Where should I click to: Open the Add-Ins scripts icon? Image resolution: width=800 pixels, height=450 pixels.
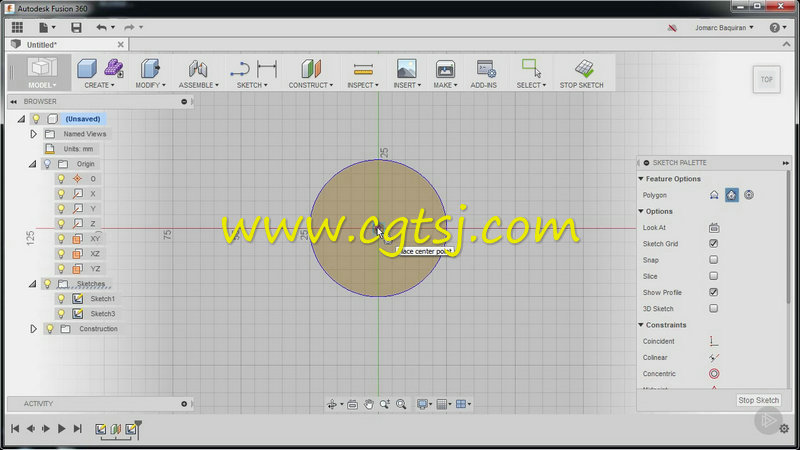(x=485, y=68)
